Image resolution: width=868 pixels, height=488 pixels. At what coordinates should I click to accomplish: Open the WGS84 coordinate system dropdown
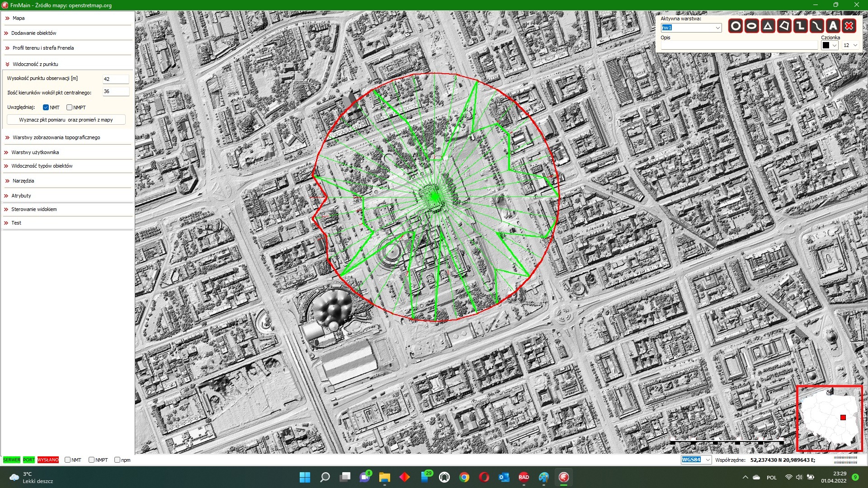[708, 460]
